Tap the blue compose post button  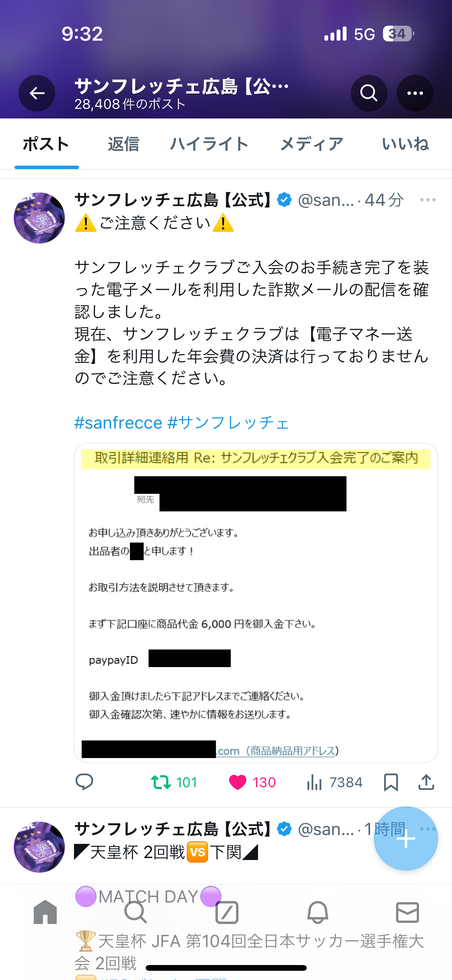tap(406, 839)
